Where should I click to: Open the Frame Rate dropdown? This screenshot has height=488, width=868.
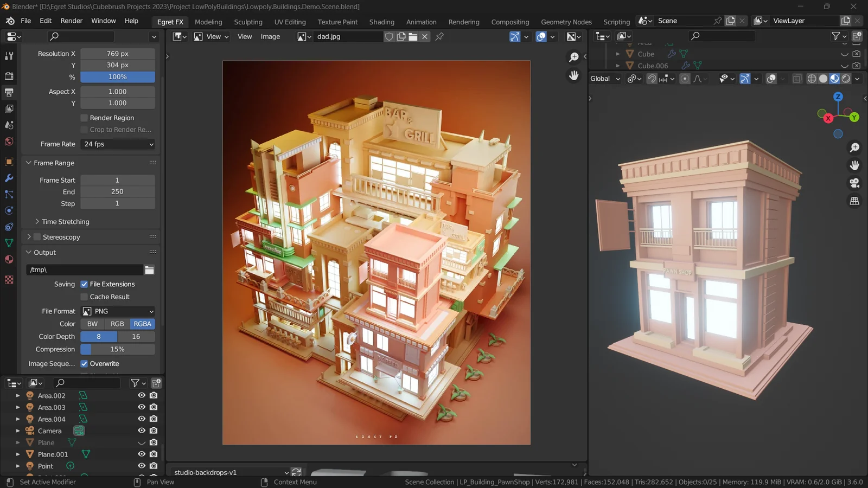[x=117, y=144]
